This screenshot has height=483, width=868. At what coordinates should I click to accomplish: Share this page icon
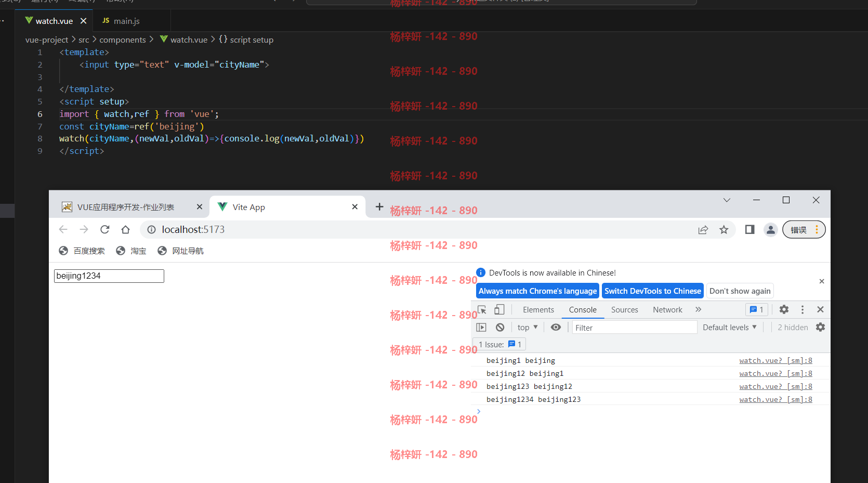[703, 229]
